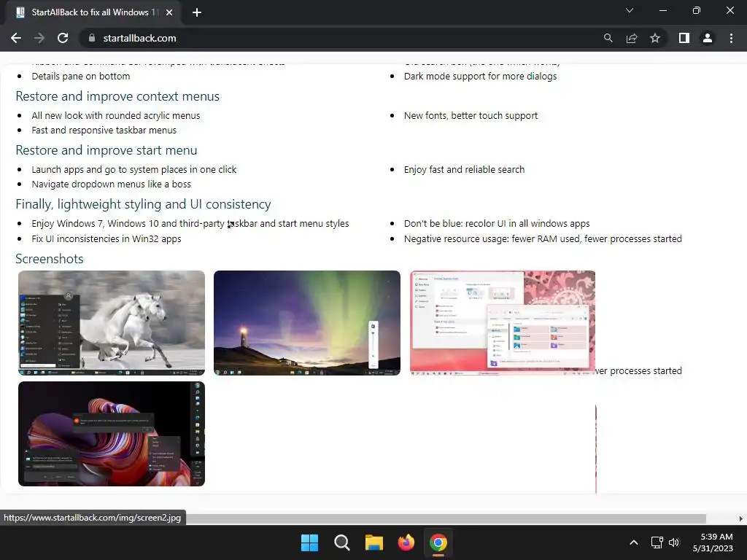Click 'All new look with rounded acrylic menus'
This screenshot has width=747, height=560.
tap(116, 116)
